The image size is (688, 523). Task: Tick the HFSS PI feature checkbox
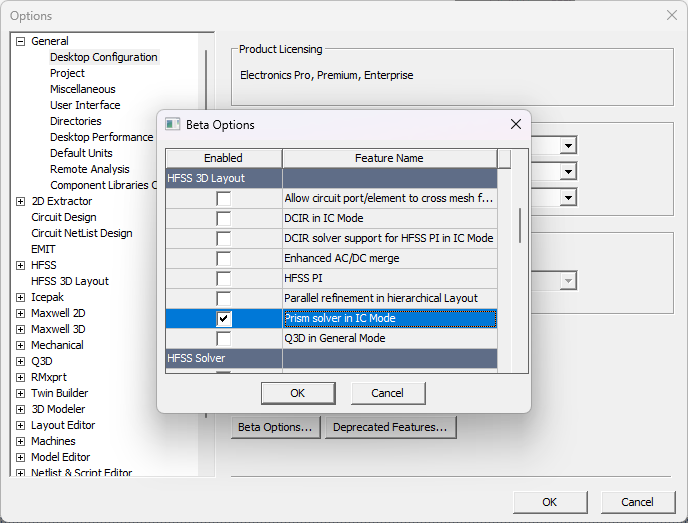point(223,279)
